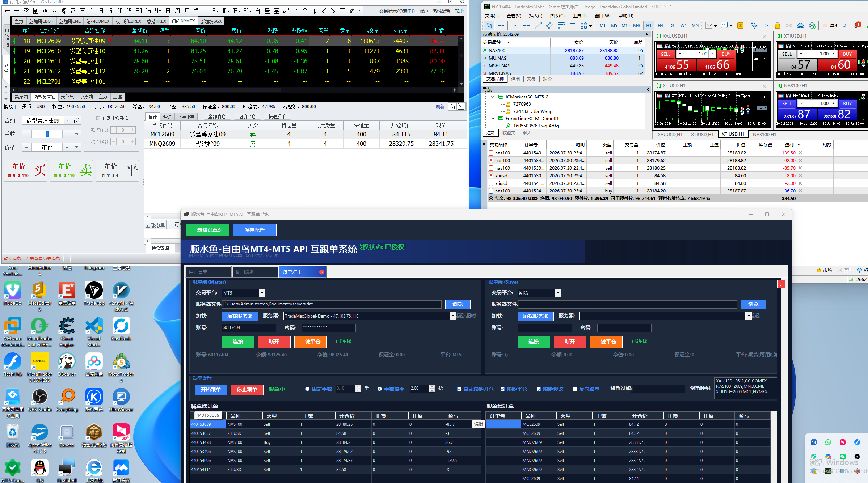868x483 pixels.
Task: Toggle the 跟随平仓 checkbox
Action: pos(502,389)
